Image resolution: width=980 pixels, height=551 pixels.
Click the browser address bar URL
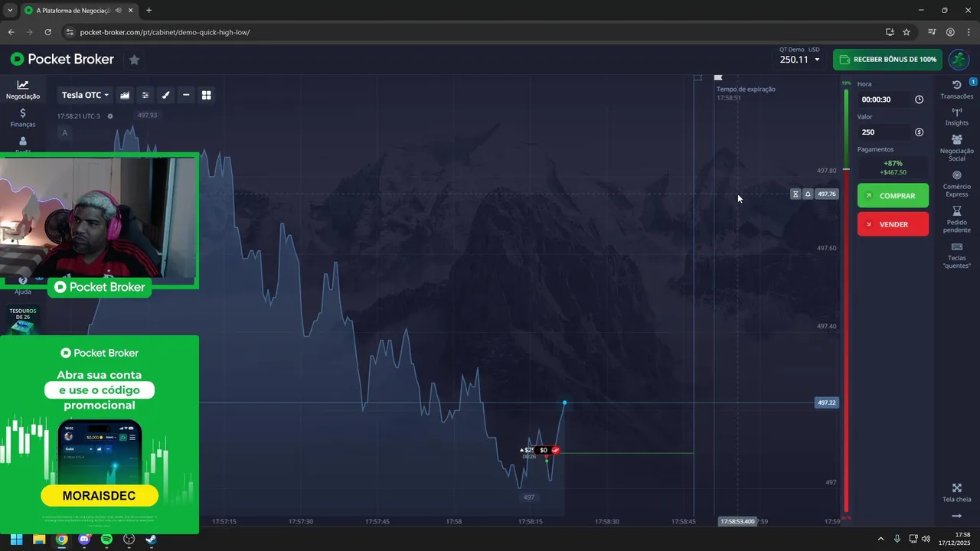tap(165, 32)
